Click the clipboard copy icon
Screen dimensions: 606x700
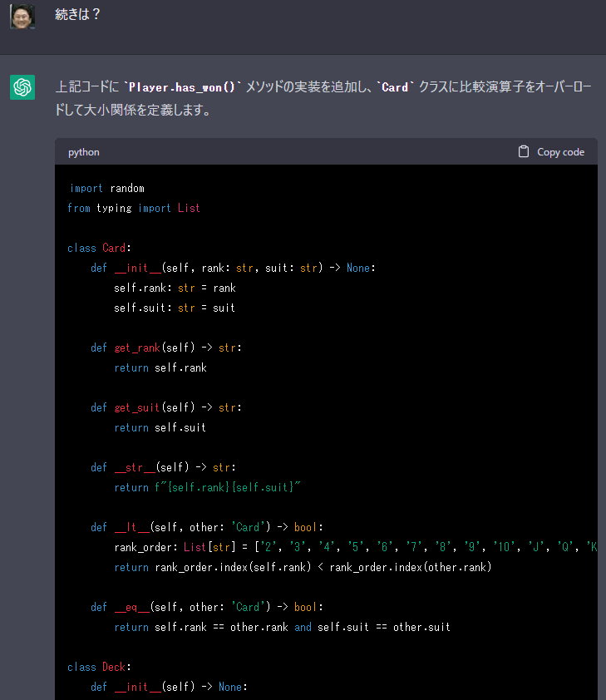524,152
